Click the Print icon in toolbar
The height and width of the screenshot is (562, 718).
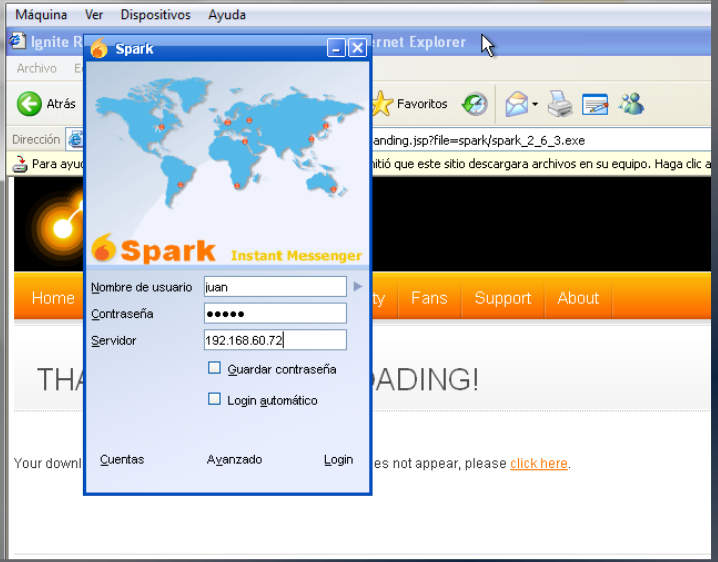coord(560,104)
